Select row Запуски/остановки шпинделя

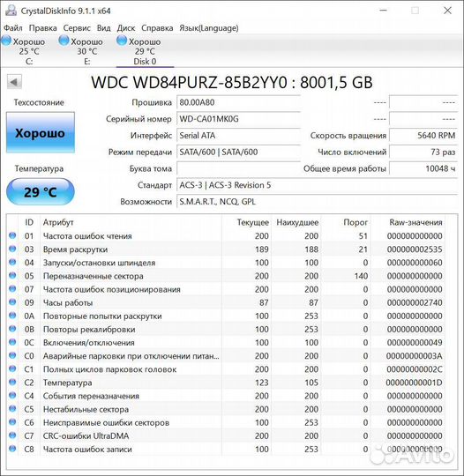(226, 263)
